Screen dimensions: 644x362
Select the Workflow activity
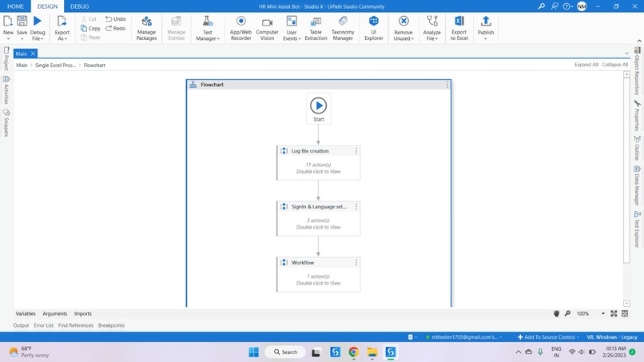pyautogui.click(x=319, y=274)
